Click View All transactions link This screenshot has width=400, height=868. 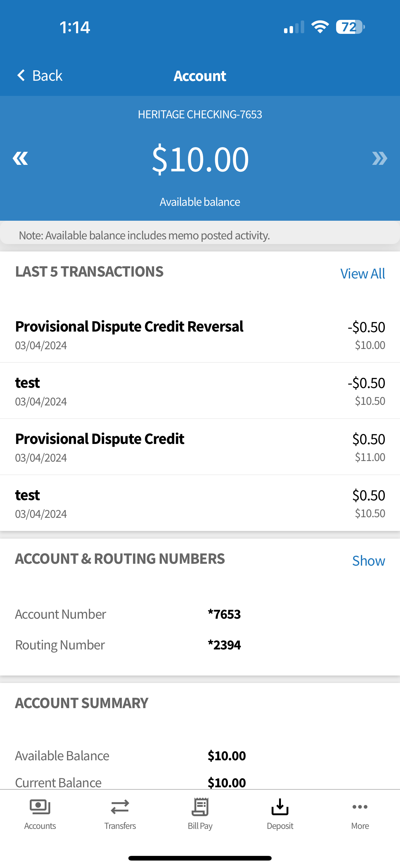pyautogui.click(x=362, y=274)
